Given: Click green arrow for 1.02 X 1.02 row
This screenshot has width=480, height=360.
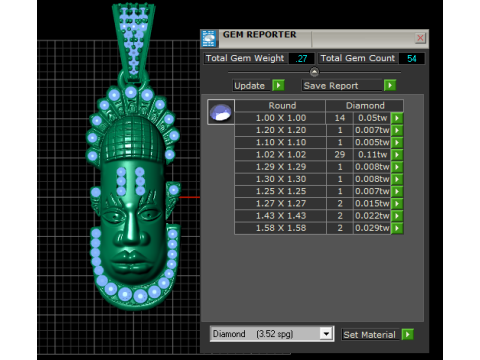Looking at the screenshot, I should pos(397,155).
